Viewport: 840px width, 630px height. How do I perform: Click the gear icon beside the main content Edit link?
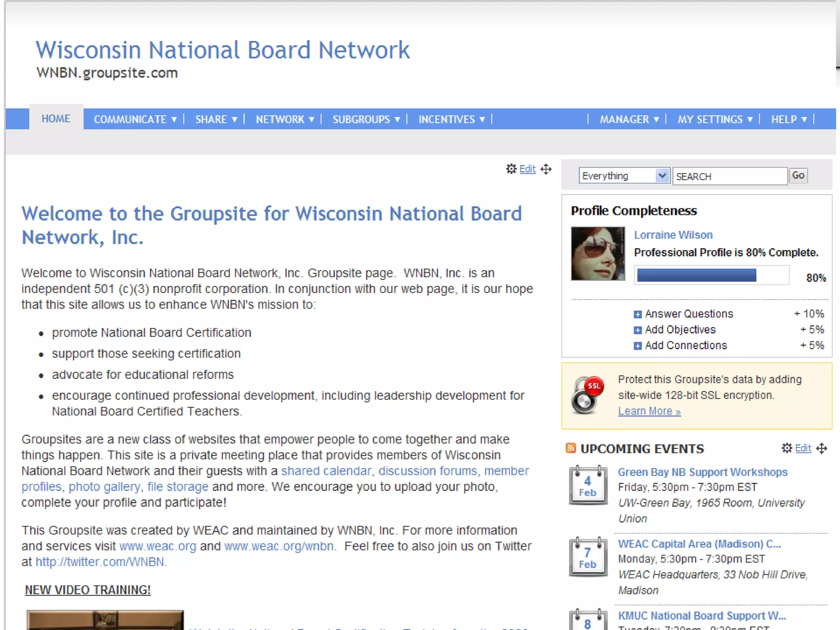pyautogui.click(x=511, y=169)
